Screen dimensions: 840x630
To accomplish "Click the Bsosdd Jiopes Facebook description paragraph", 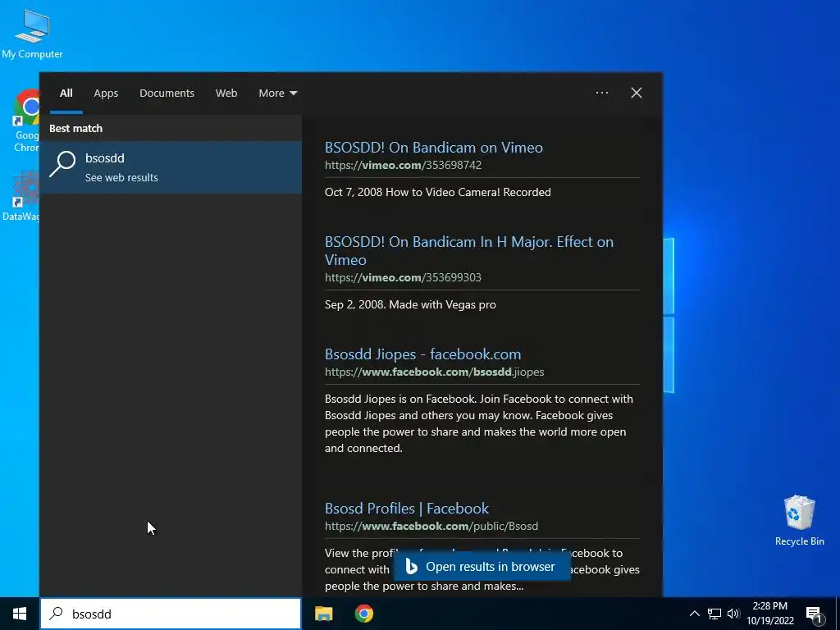I will [x=479, y=423].
